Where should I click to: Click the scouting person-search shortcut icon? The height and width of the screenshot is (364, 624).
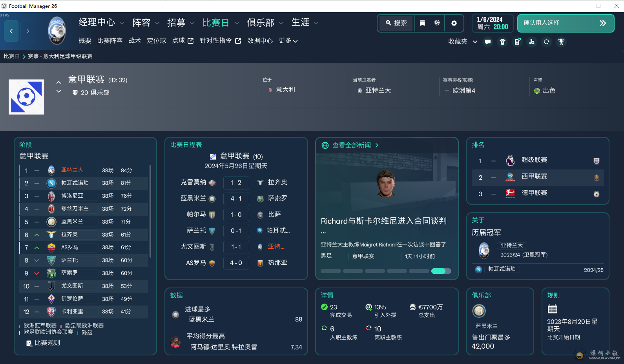(532, 42)
